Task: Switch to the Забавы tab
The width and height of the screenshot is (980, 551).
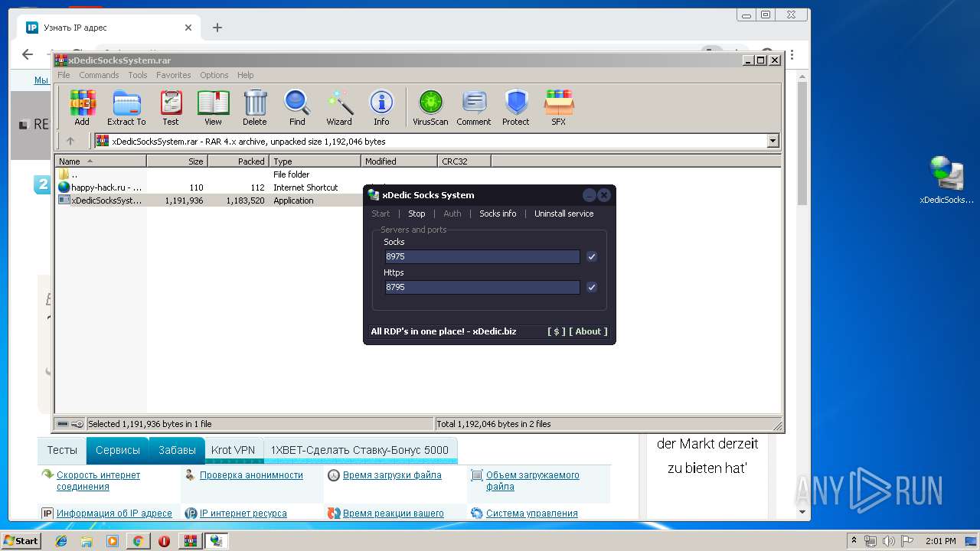Action: tap(177, 450)
